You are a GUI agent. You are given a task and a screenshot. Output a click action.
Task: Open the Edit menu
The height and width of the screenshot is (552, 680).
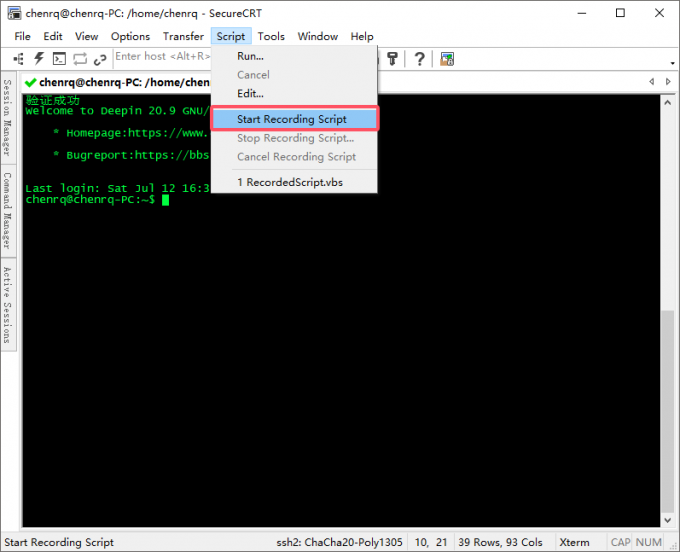coord(53,36)
